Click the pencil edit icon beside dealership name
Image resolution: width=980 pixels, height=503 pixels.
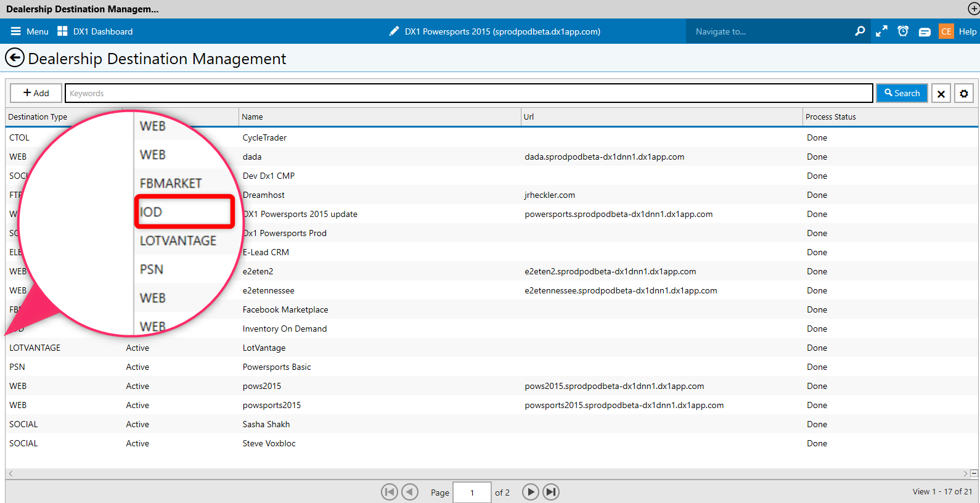click(394, 31)
